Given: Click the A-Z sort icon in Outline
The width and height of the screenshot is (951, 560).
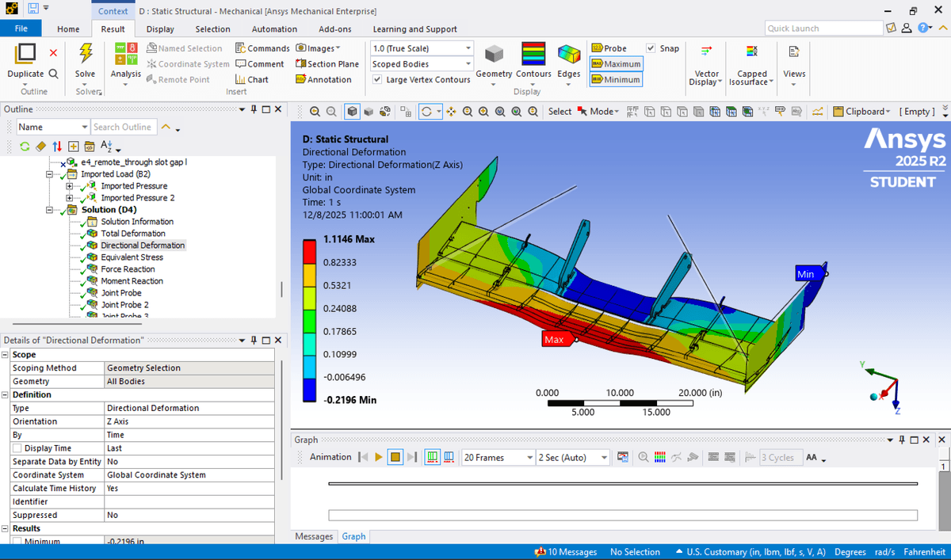Looking at the screenshot, I should (107, 147).
